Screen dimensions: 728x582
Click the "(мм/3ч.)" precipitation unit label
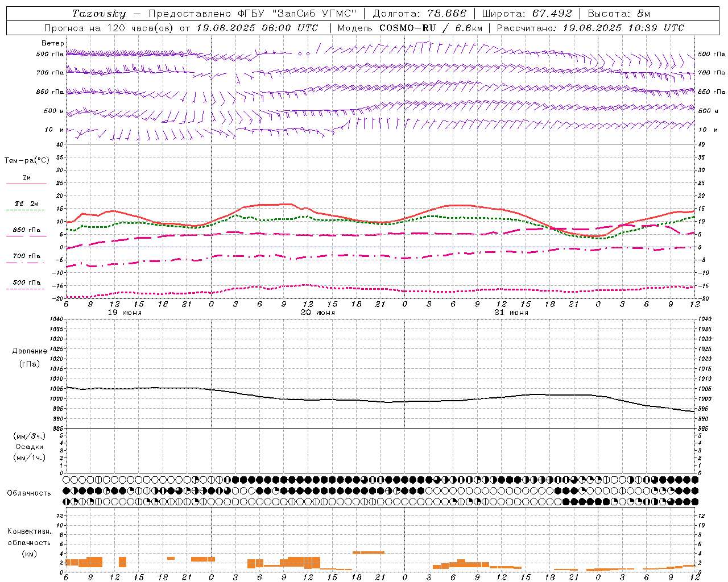point(30,436)
